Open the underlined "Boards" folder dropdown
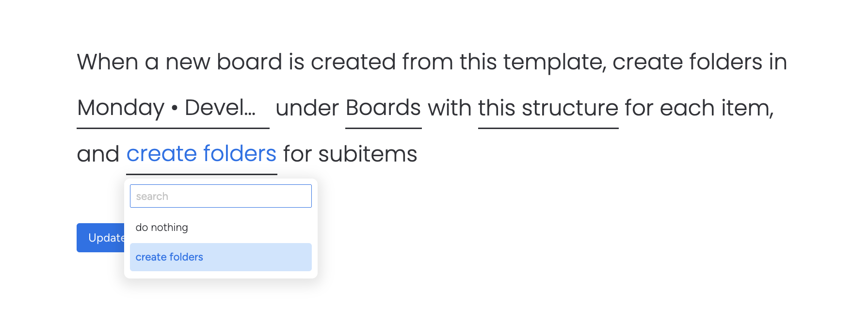The height and width of the screenshot is (327, 868). point(383,108)
